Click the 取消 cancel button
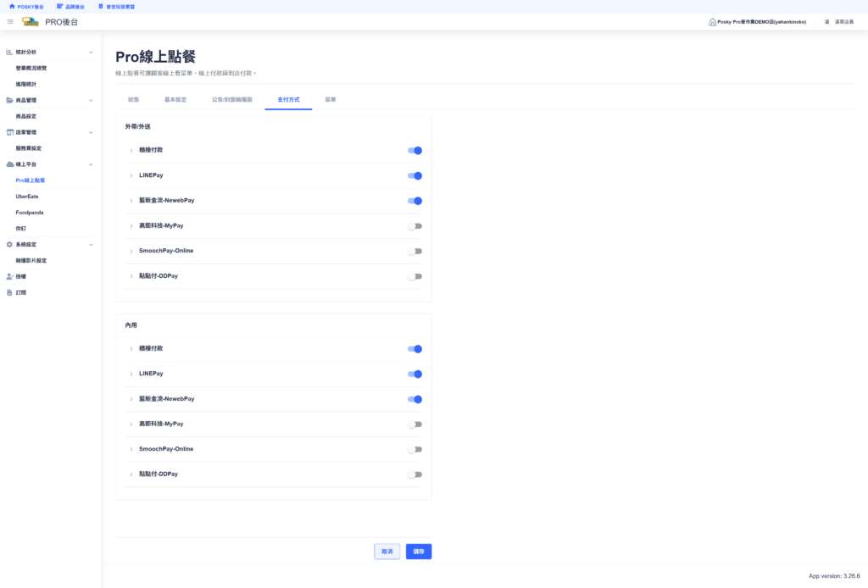This screenshot has height=588, width=868. pyautogui.click(x=387, y=552)
